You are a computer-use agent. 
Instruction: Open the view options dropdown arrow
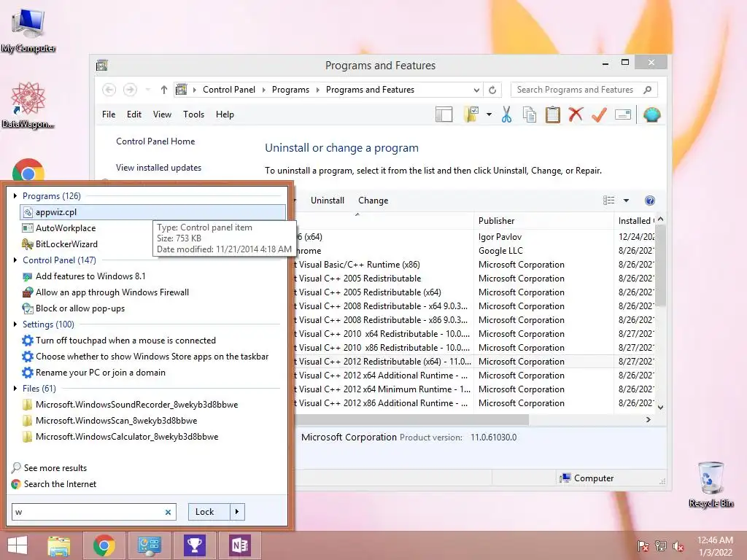626,201
